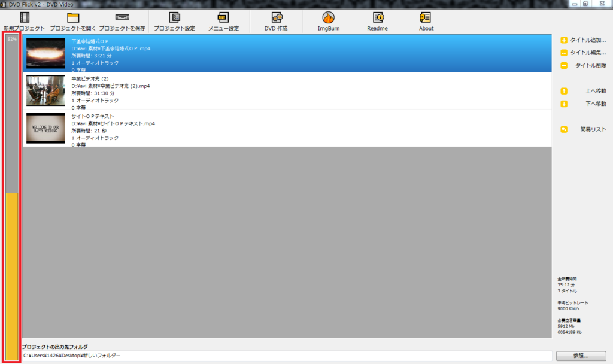
Task: Click the DVD 作成 create DVD icon
Action: pos(276,22)
